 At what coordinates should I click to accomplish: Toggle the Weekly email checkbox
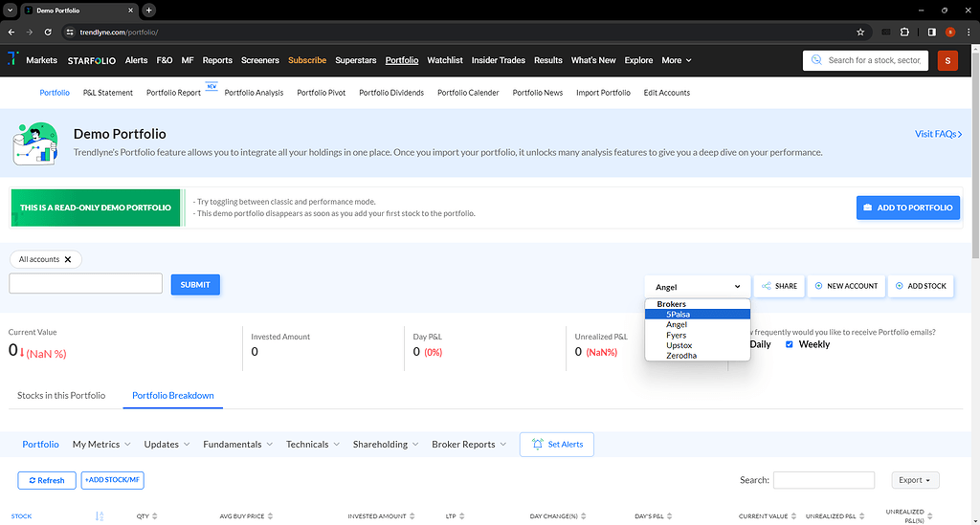pyautogui.click(x=790, y=344)
